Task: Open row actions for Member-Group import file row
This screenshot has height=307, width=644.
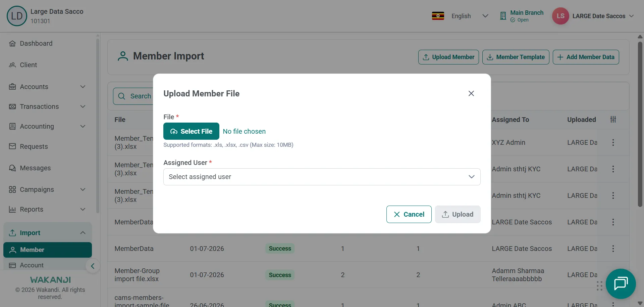Action: (x=613, y=275)
